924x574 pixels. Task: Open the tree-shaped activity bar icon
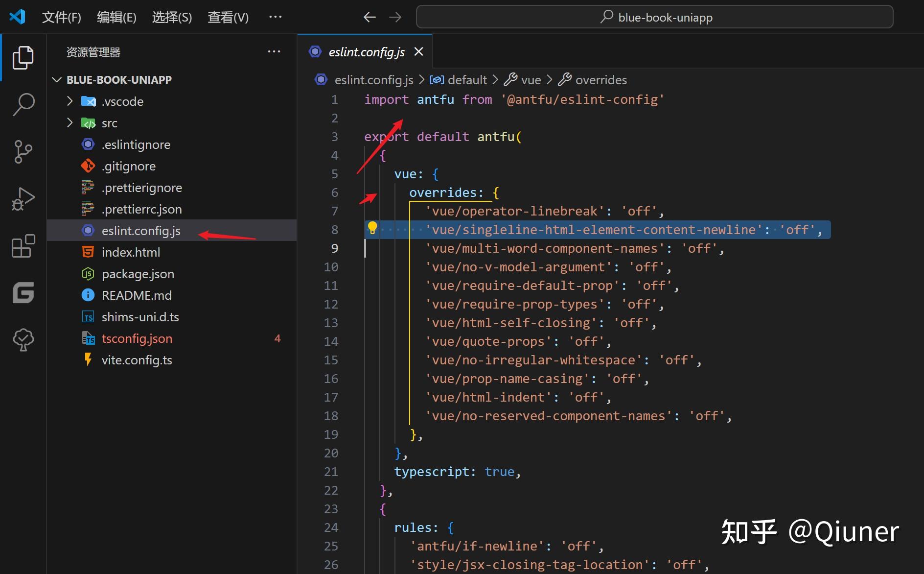(x=23, y=339)
